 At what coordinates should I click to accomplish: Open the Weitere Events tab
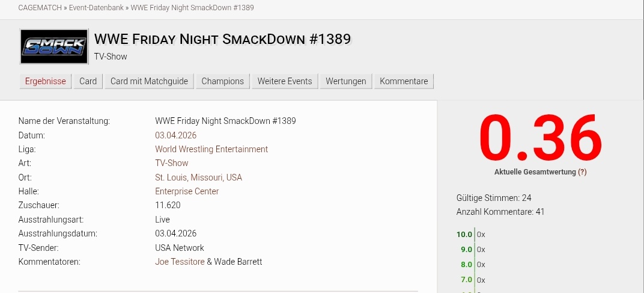tap(285, 81)
